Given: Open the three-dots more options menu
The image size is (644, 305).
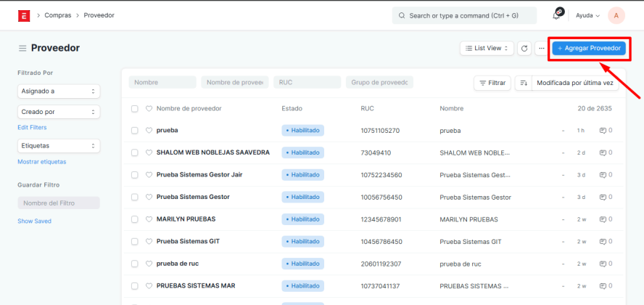Looking at the screenshot, I should point(541,48).
